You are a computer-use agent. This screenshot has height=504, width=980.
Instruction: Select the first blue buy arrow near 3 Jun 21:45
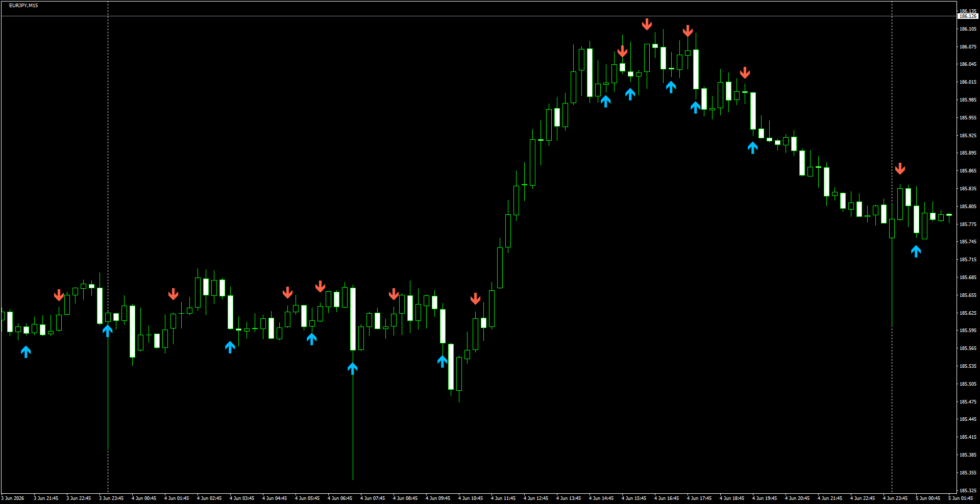point(26,351)
